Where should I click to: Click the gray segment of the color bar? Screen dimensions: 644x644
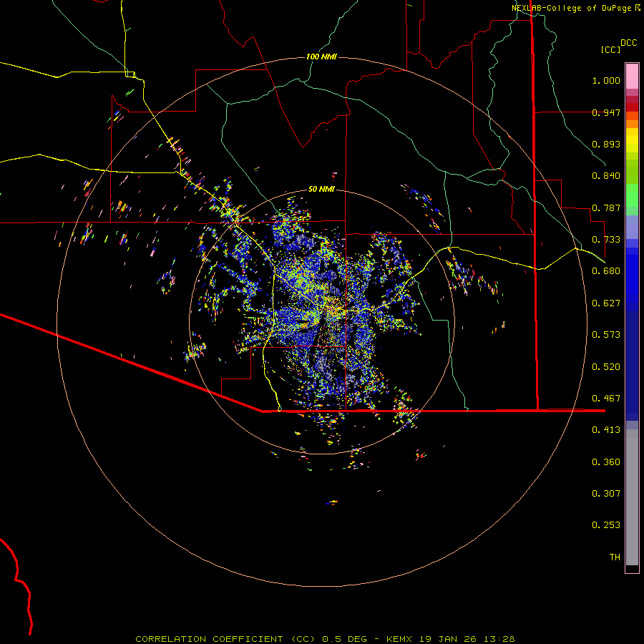(632, 497)
